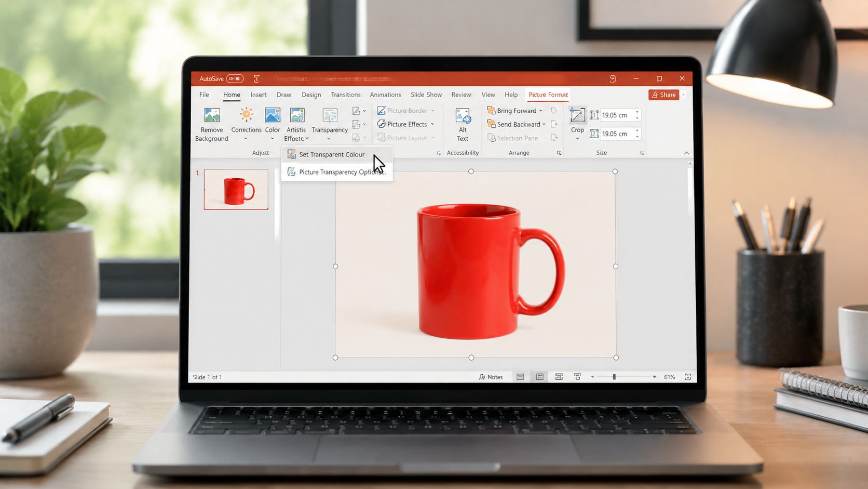The image size is (868, 489).
Task: Open the Size group dialog launcher
Action: coord(642,153)
